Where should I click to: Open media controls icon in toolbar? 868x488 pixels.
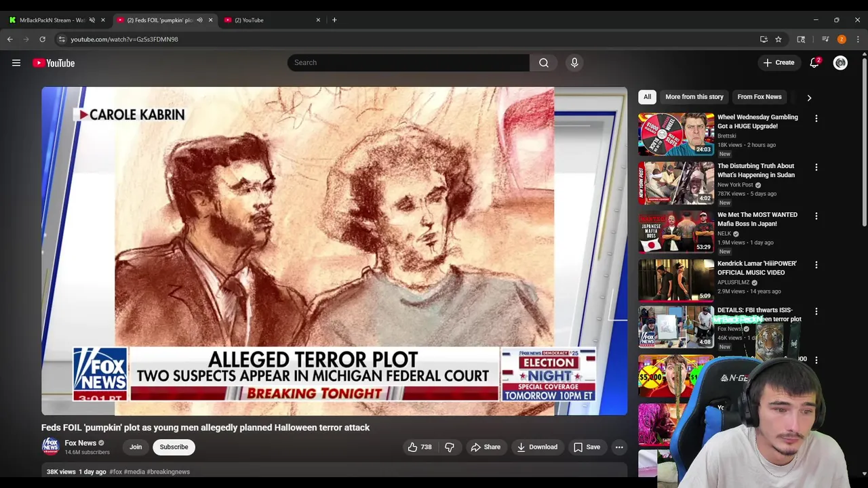tap(825, 39)
